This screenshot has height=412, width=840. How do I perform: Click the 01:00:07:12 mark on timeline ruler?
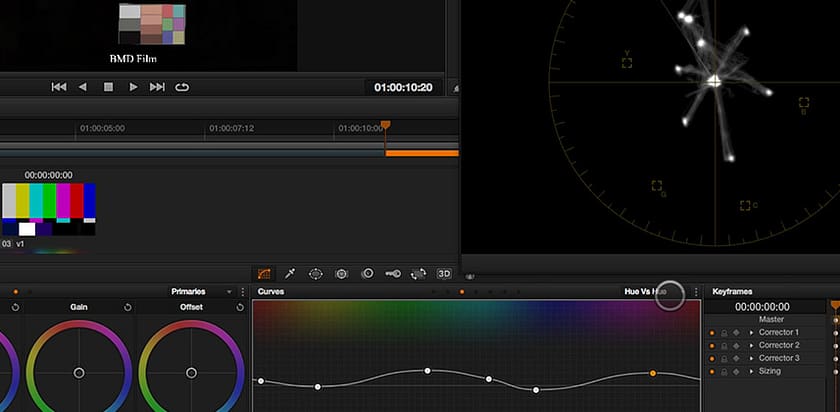point(231,129)
